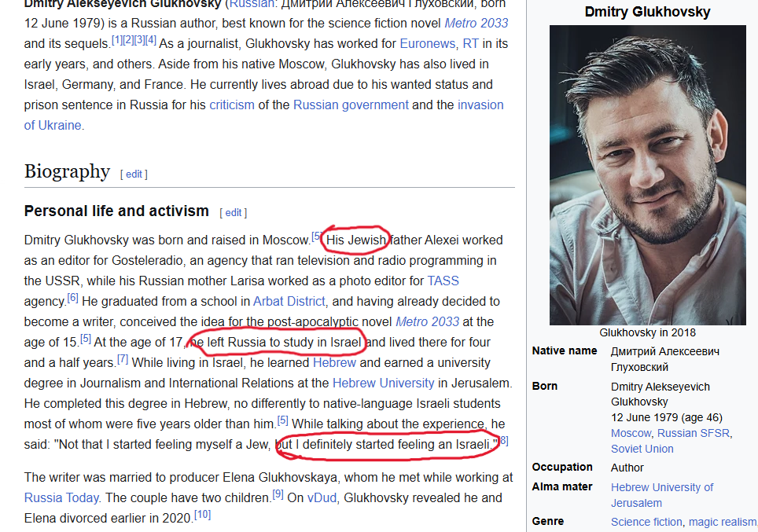Open citation [2] in intro
The width and height of the screenshot is (758, 532).
tap(128, 40)
